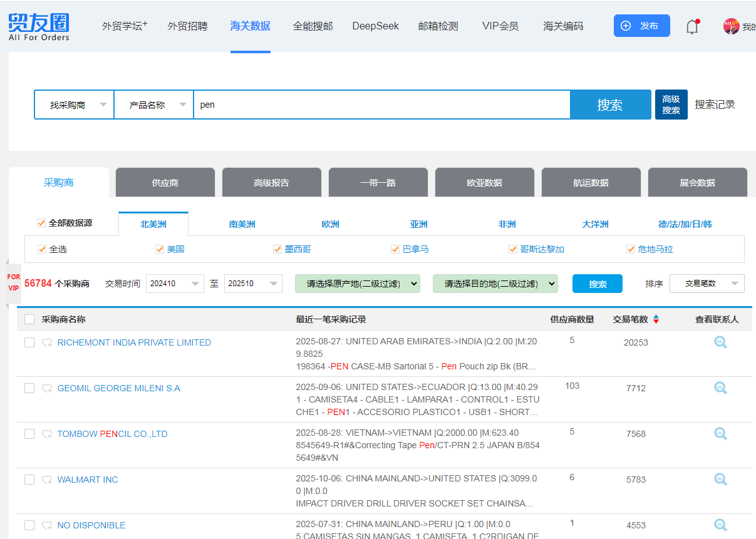Click the follow icon beside TOMBOW PENCIL

pyautogui.click(x=47, y=434)
